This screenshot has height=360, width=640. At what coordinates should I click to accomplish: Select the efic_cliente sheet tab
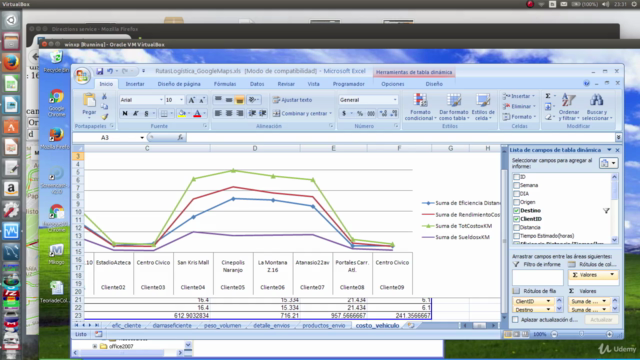pos(126,326)
